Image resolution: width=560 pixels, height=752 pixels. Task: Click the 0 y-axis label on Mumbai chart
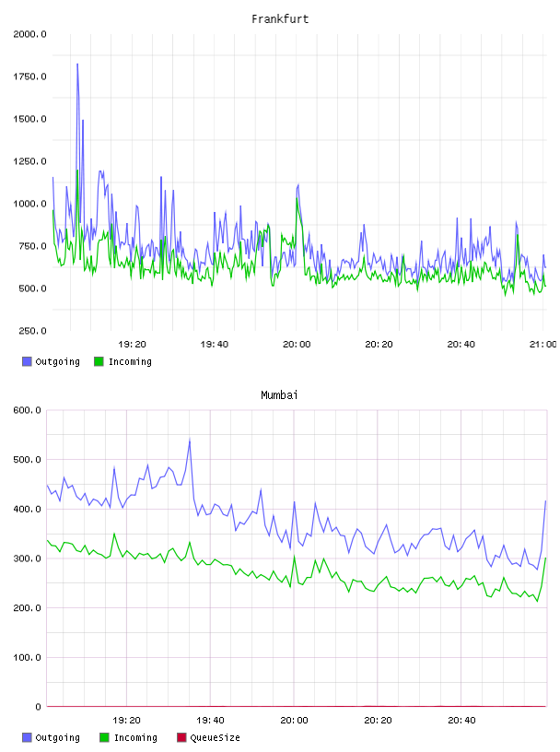39,707
